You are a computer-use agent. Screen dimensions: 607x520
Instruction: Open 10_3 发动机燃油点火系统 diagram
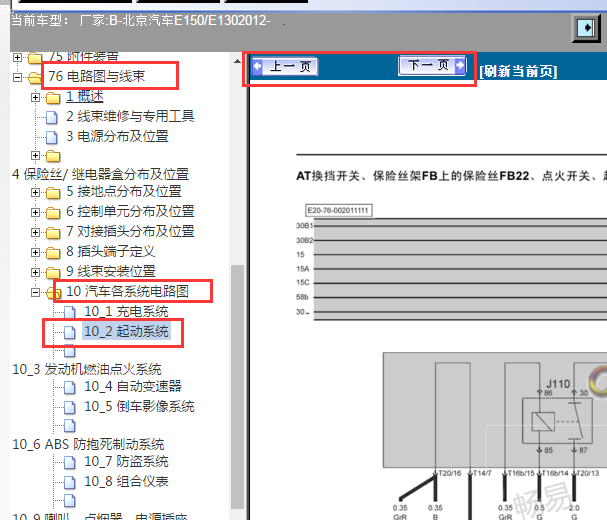87,369
